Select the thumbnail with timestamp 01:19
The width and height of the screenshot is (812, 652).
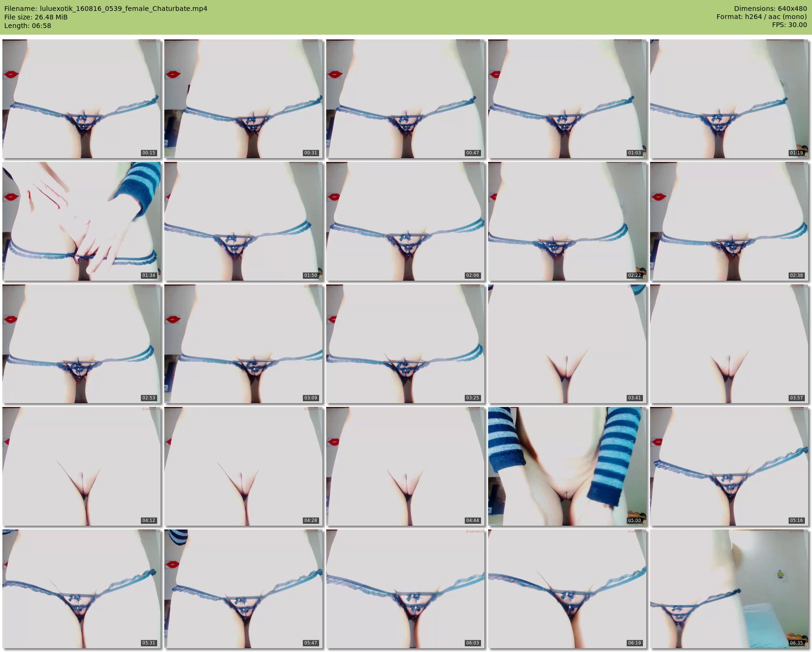click(729, 99)
